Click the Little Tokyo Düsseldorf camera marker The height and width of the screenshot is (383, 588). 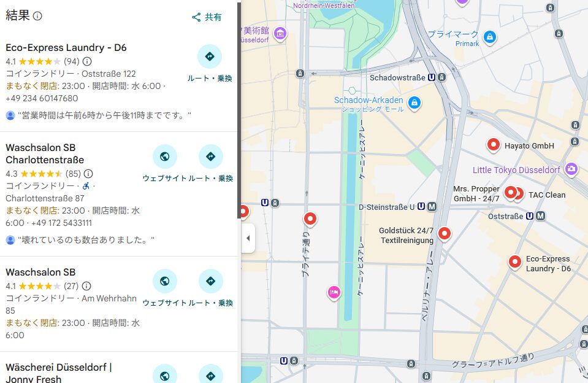tap(571, 169)
